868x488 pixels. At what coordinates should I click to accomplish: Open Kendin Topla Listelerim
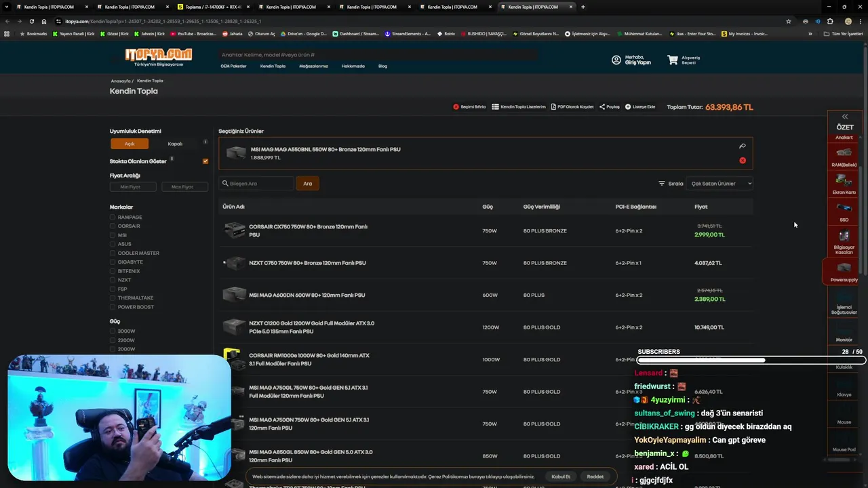(x=519, y=107)
